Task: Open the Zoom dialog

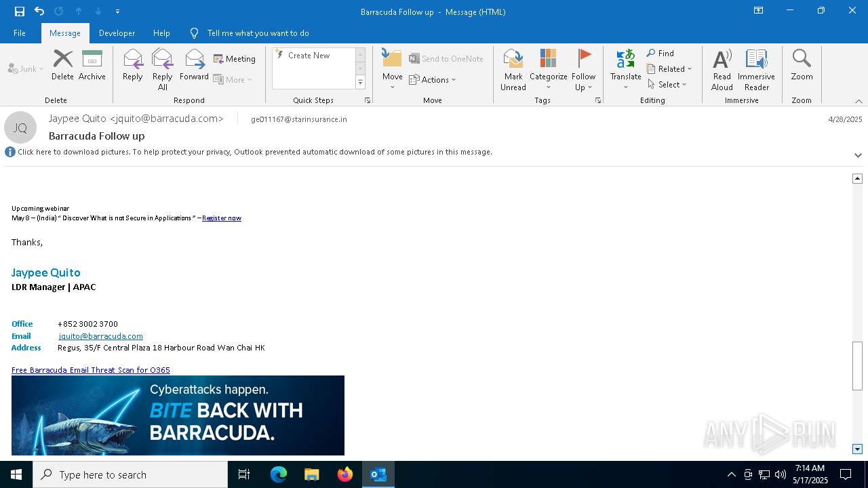Action: tap(802, 65)
